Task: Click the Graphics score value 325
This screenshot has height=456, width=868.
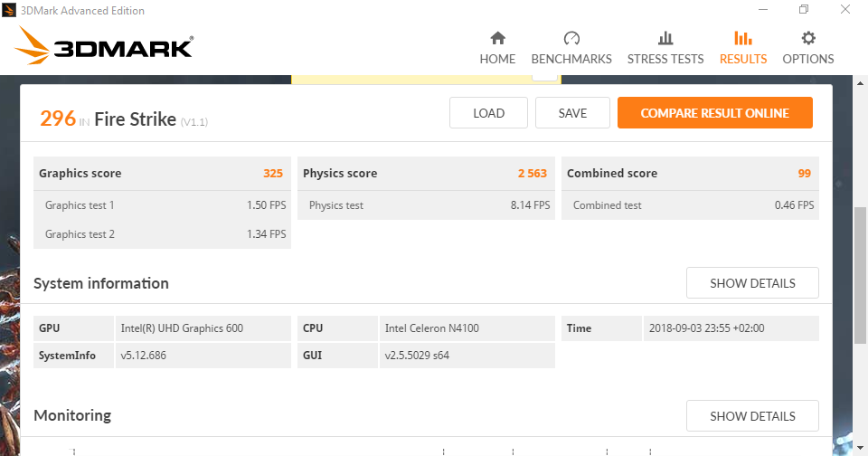Action: 273,174
